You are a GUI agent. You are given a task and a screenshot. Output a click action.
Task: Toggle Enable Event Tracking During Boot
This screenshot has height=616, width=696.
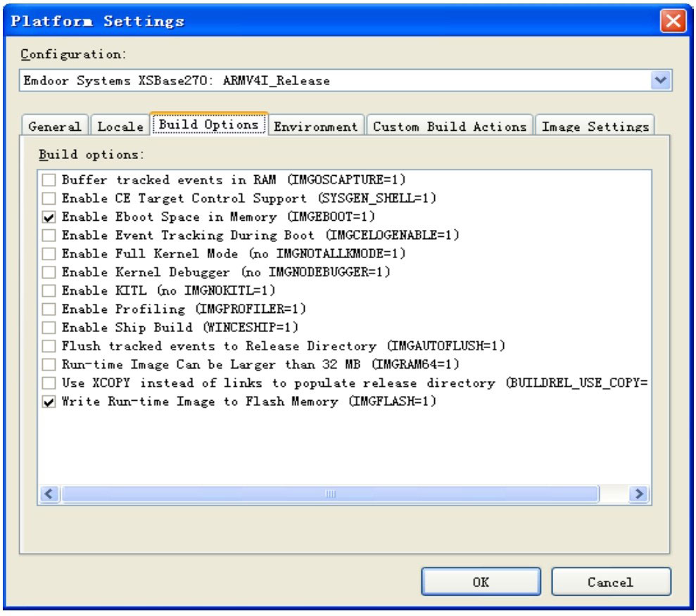(x=49, y=236)
